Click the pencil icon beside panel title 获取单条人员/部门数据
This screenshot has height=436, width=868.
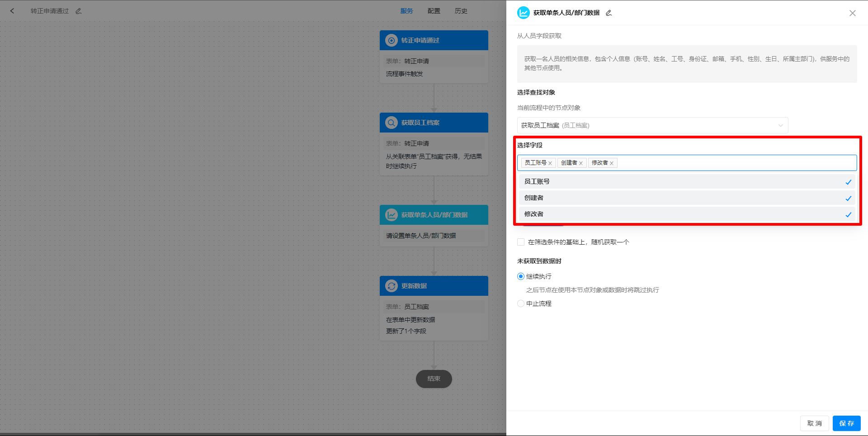pyautogui.click(x=608, y=13)
